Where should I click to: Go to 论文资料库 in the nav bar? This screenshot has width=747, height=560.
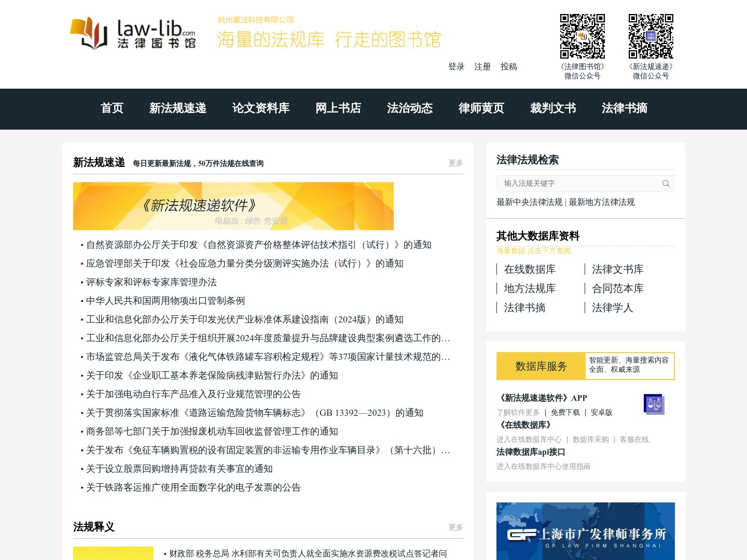pyautogui.click(x=261, y=108)
